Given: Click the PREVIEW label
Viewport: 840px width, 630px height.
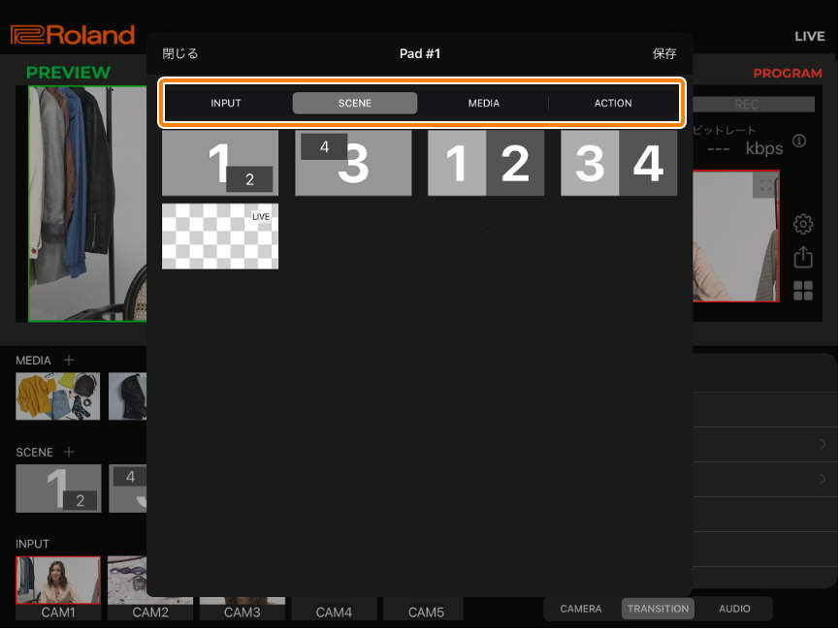Looking at the screenshot, I should pos(68,73).
